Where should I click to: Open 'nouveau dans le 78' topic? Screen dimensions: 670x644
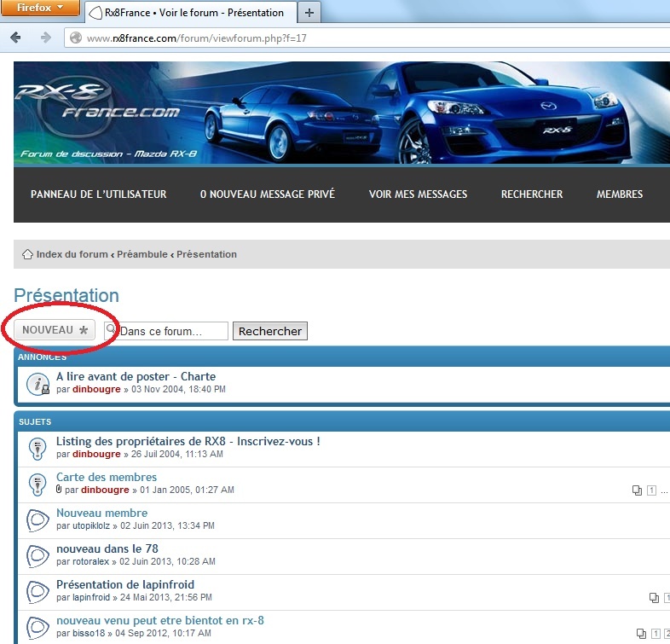click(x=107, y=548)
